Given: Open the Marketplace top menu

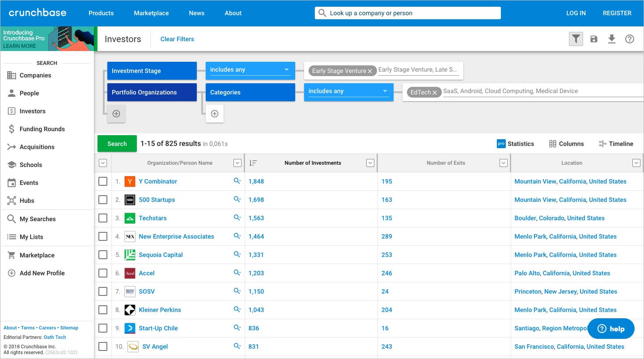Looking at the screenshot, I should (x=151, y=13).
